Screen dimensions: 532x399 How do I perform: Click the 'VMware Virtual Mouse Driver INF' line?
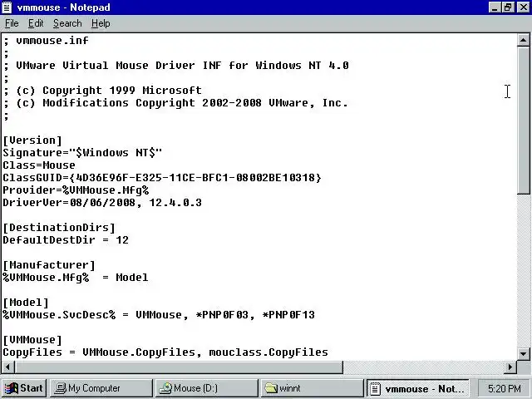tap(176, 65)
